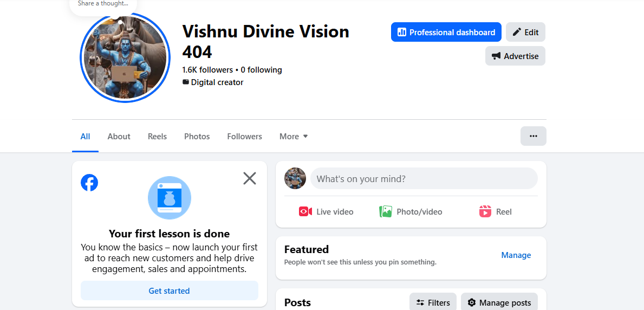Click Get started button
This screenshot has width=644, height=310.
pos(169,290)
